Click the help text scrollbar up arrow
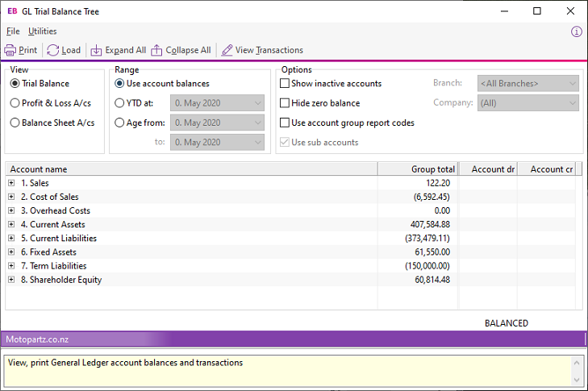The width and height of the screenshot is (588, 391). (577, 363)
